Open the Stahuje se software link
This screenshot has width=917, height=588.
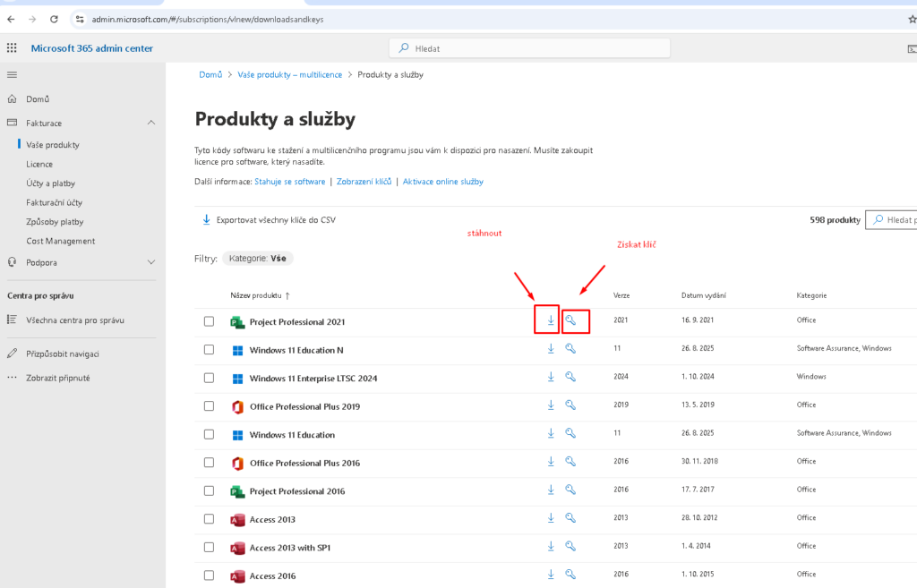pyautogui.click(x=289, y=182)
